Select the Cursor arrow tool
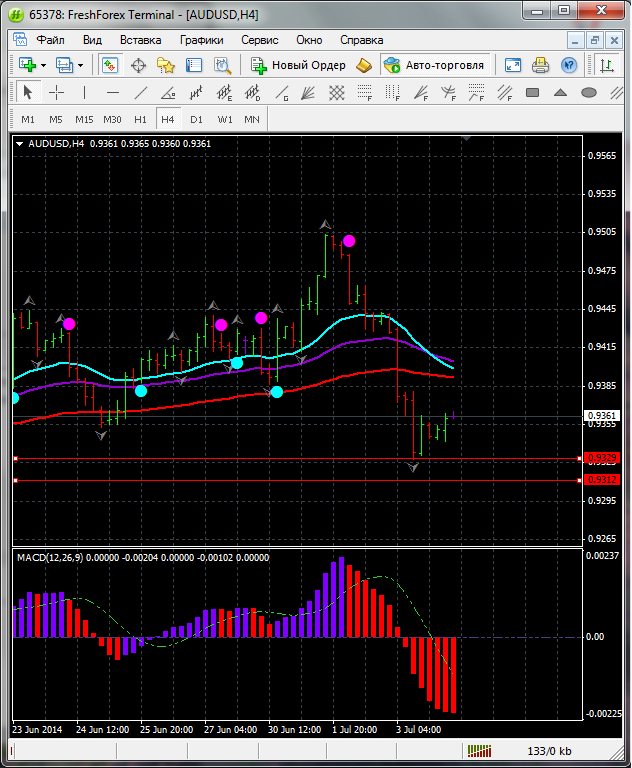Screen dimensions: 632x768 tap(27, 93)
